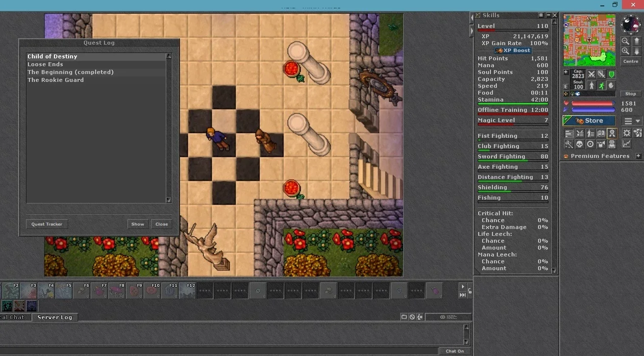644x356 pixels.
Task: Click the Store button
Action: pyautogui.click(x=589, y=121)
